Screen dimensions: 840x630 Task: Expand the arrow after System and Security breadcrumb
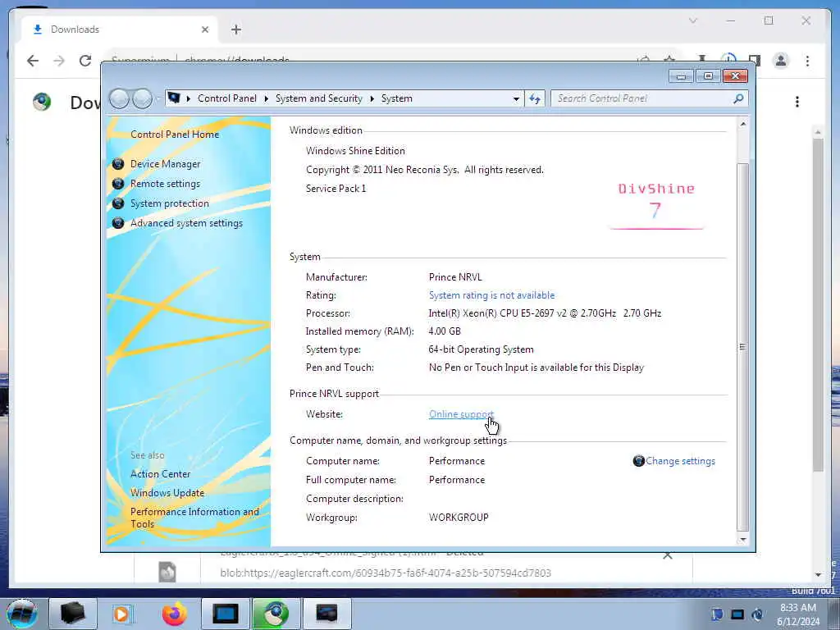click(372, 98)
